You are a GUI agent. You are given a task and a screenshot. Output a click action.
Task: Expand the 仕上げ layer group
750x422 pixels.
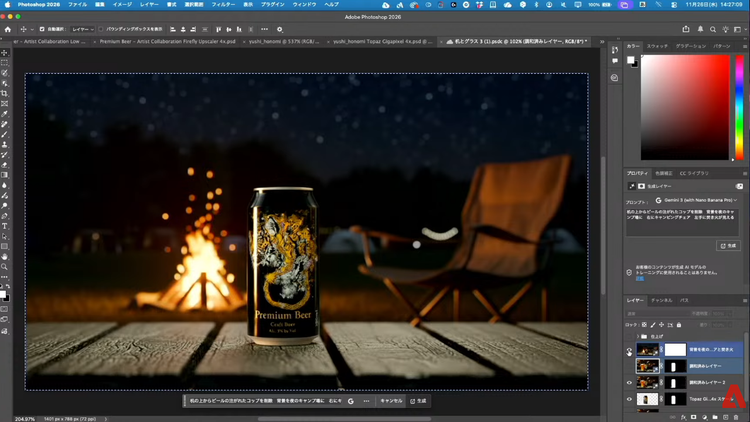pos(639,336)
